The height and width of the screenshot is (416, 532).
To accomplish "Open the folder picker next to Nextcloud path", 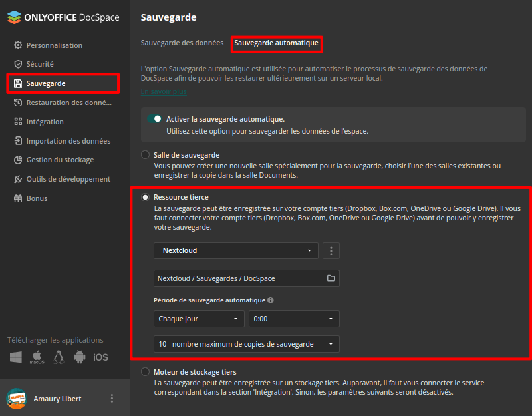I will click(x=331, y=278).
